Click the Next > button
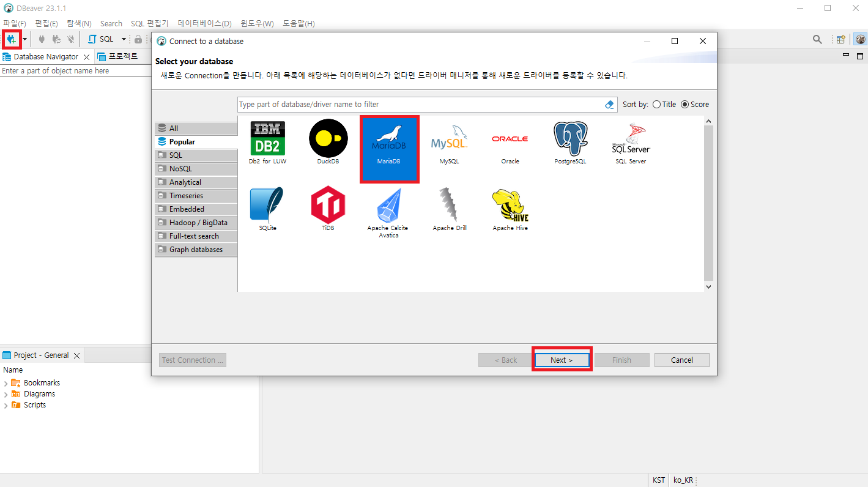This screenshot has height=487, width=868. click(x=562, y=360)
